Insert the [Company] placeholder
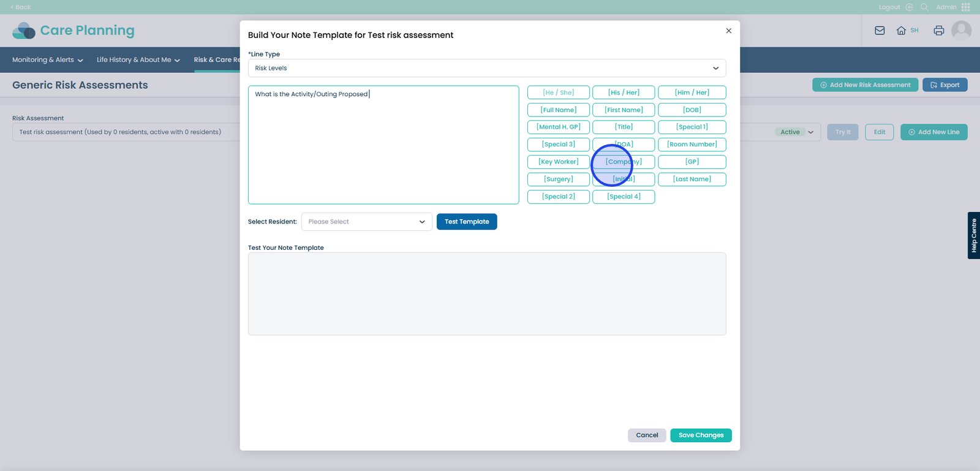Viewport: 980px width, 471px height. [x=624, y=162]
